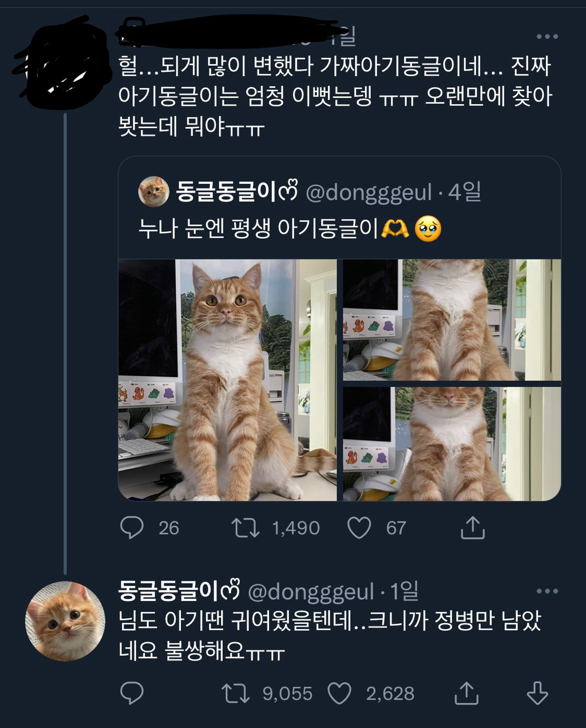Open the bottom-right cropped cat photo
This screenshot has height=728, width=586.
(x=452, y=444)
